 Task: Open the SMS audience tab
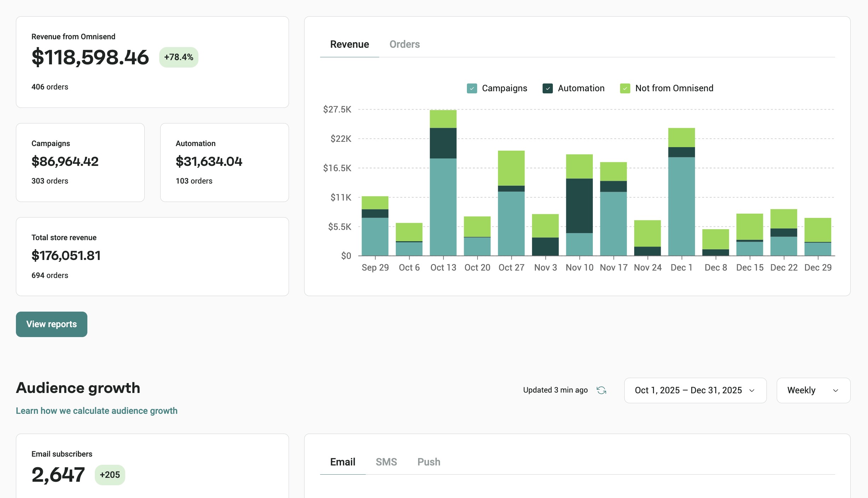386,462
